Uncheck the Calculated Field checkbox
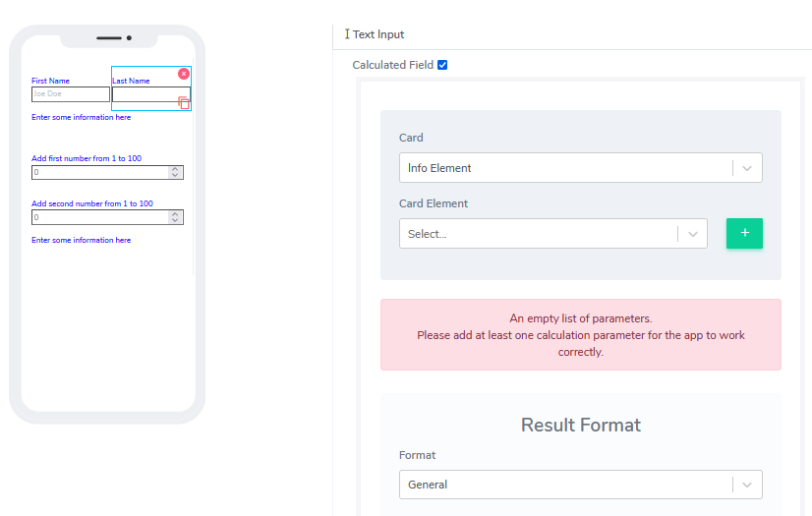This screenshot has width=812, height=516. pos(442,65)
